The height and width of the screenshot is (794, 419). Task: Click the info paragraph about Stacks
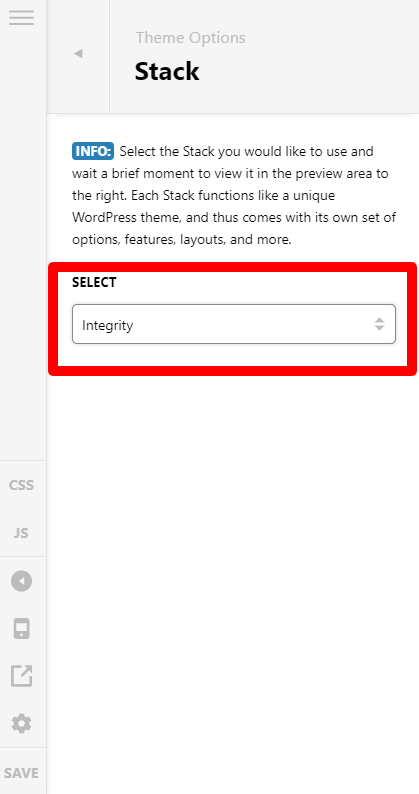(234, 195)
